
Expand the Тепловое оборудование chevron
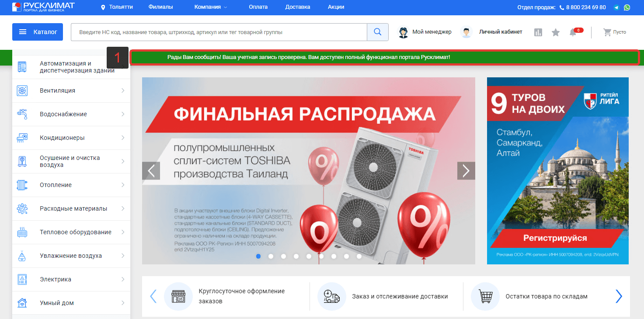[x=123, y=232]
